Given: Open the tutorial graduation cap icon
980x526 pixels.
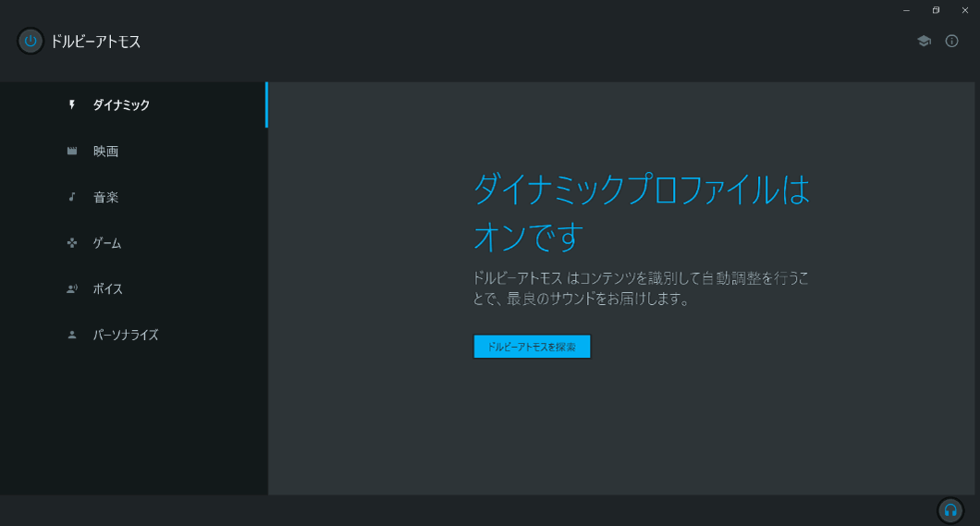Looking at the screenshot, I should pyautogui.click(x=924, y=42).
